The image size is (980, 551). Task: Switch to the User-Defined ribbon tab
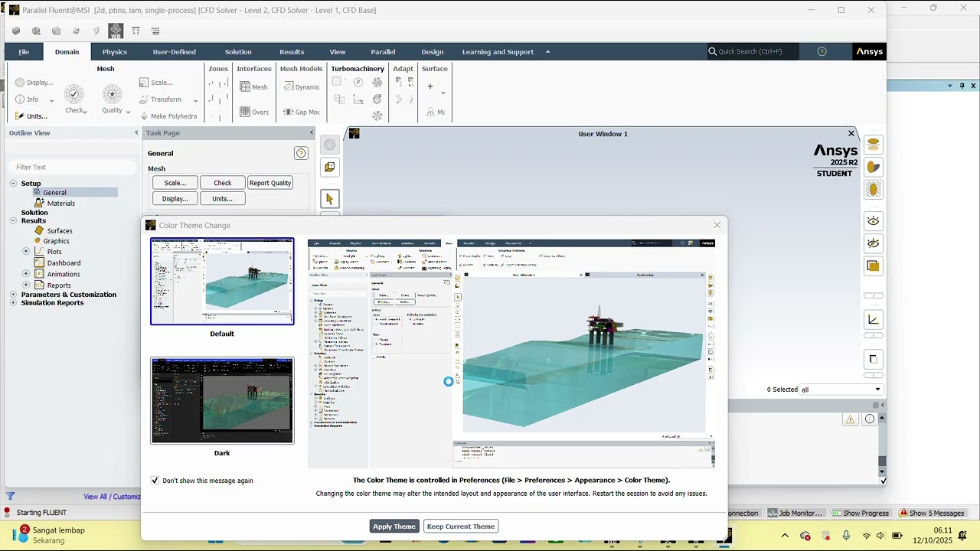coord(175,52)
